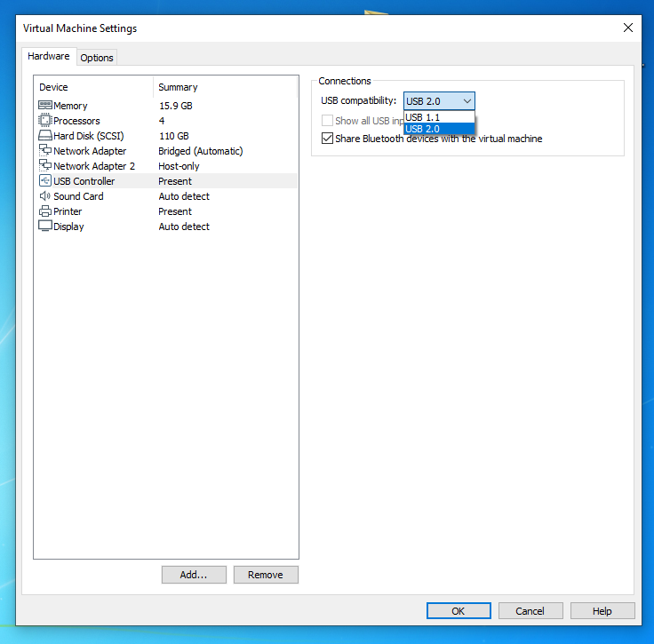The image size is (654, 644).
Task: Select the Processors chip icon
Action: pos(45,121)
